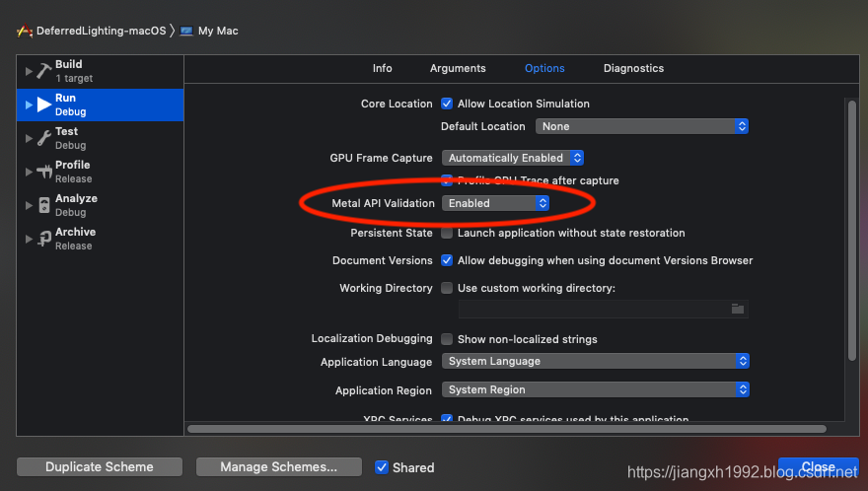The width and height of the screenshot is (868, 491).
Task: Select the Analyze Debug row
Action: tap(101, 205)
